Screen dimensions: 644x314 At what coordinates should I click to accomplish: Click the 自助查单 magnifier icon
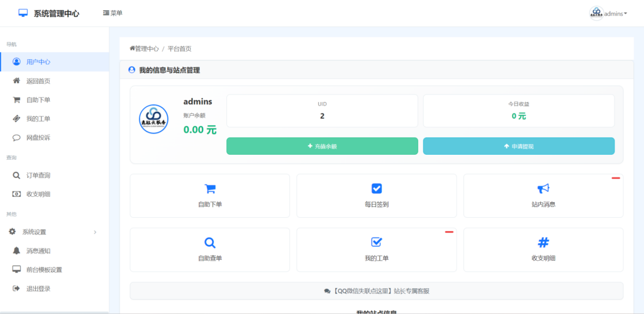(x=210, y=243)
